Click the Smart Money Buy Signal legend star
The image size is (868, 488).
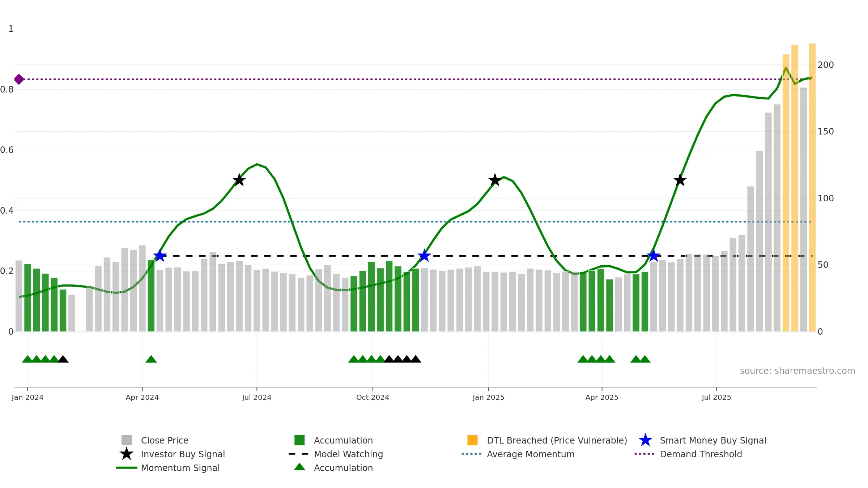pyautogui.click(x=645, y=440)
